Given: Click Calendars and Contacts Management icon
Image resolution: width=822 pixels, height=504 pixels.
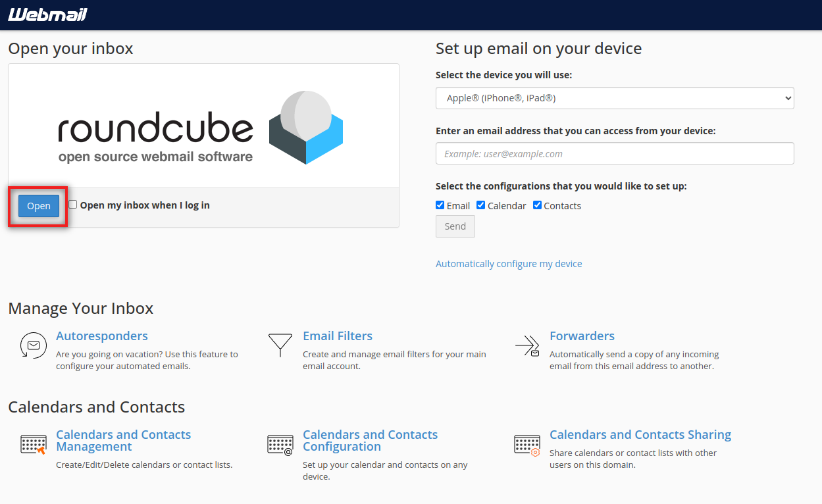Looking at the screenshot, I should 33,445.
